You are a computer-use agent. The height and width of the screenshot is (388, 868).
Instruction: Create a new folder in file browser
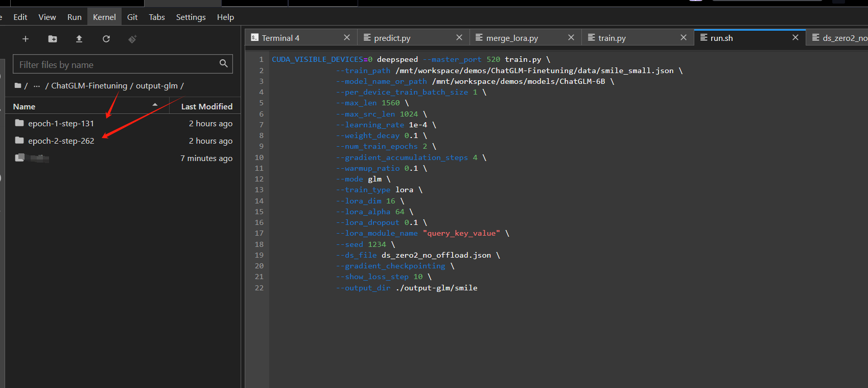click(x=53, y=39)
